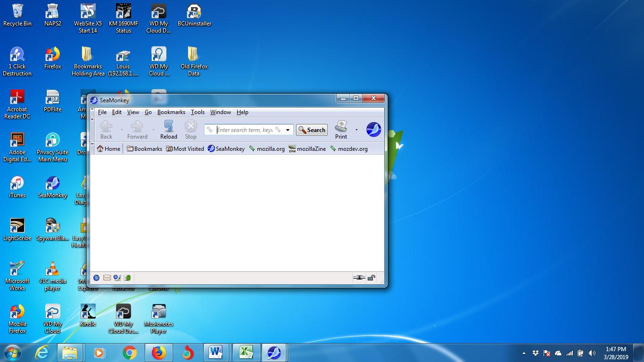This screenshot has width=644, height=362.
Task: Select 1 Click Destruction desktop icon
Action: coord(17,61)
